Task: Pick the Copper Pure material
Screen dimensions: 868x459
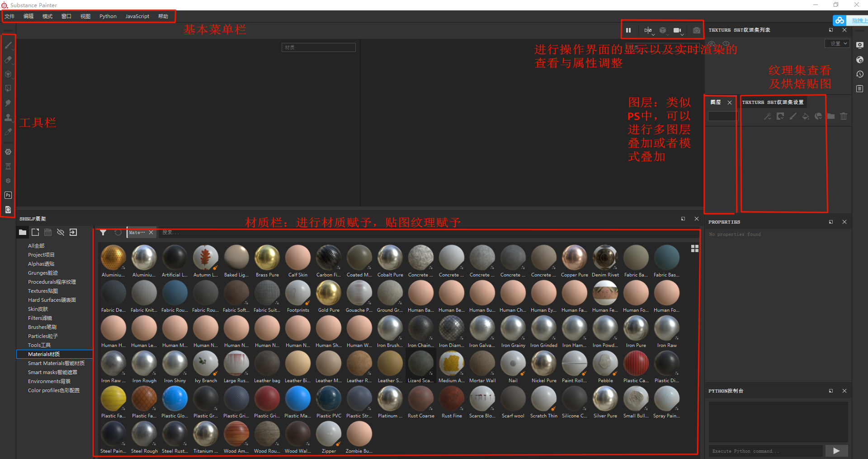Action: (x=575, y=258)
